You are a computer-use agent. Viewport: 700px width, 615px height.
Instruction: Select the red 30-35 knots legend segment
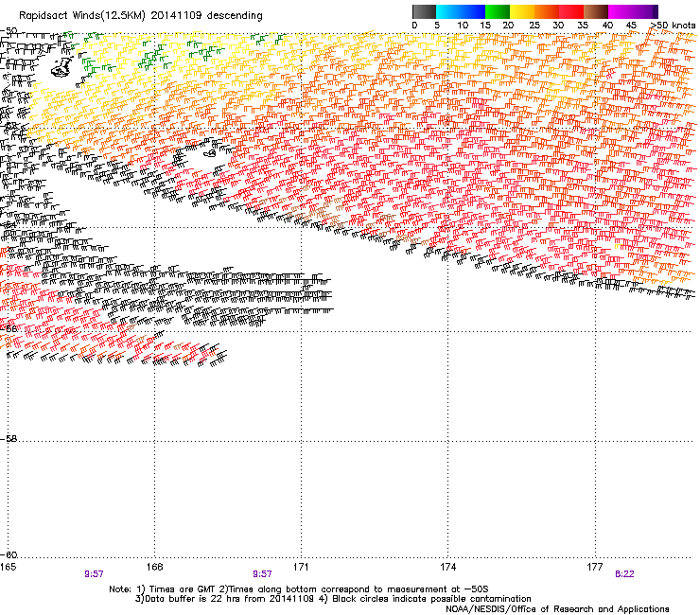point(571,11)
